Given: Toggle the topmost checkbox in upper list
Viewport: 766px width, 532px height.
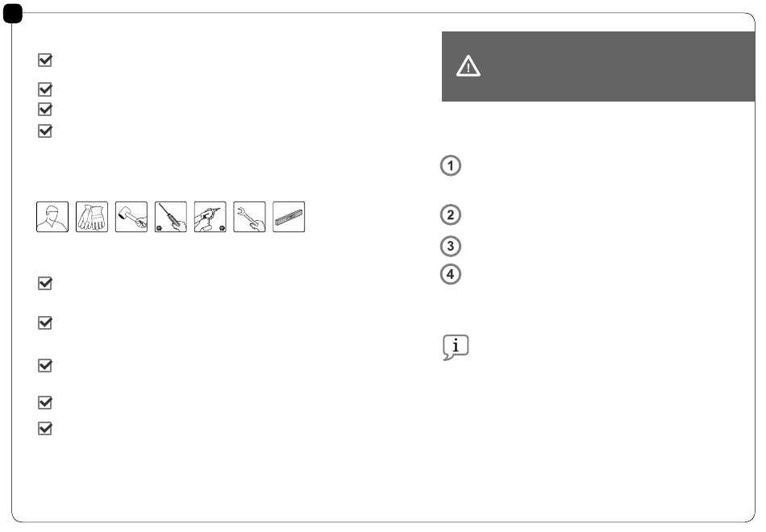Looking at the screenshot, I should [x=45, y=60].
